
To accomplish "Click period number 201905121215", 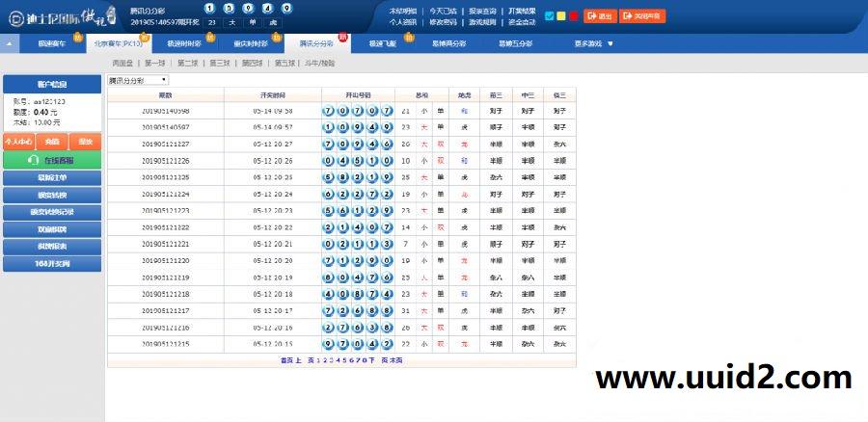I will [x=166, y=344].
